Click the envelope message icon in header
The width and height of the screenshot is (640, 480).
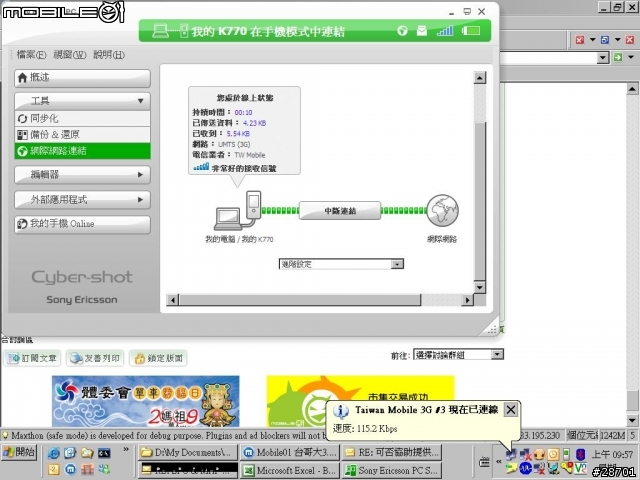click(422, 31)
